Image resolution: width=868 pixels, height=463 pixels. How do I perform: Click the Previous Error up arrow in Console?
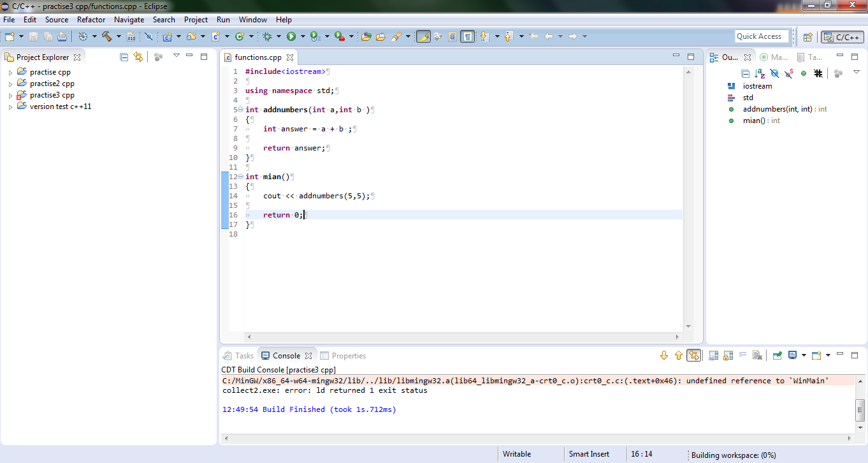[678, 355]
